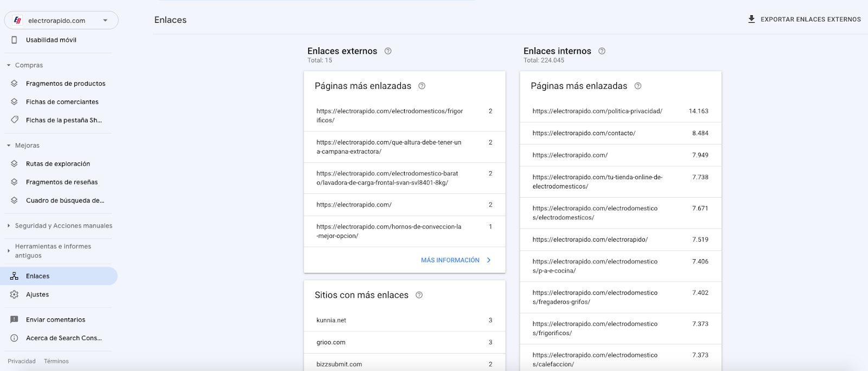Select internal row https://electrorapido.com/ with 7.949
This screenshot has width=868, height=371.
point(621,155)
